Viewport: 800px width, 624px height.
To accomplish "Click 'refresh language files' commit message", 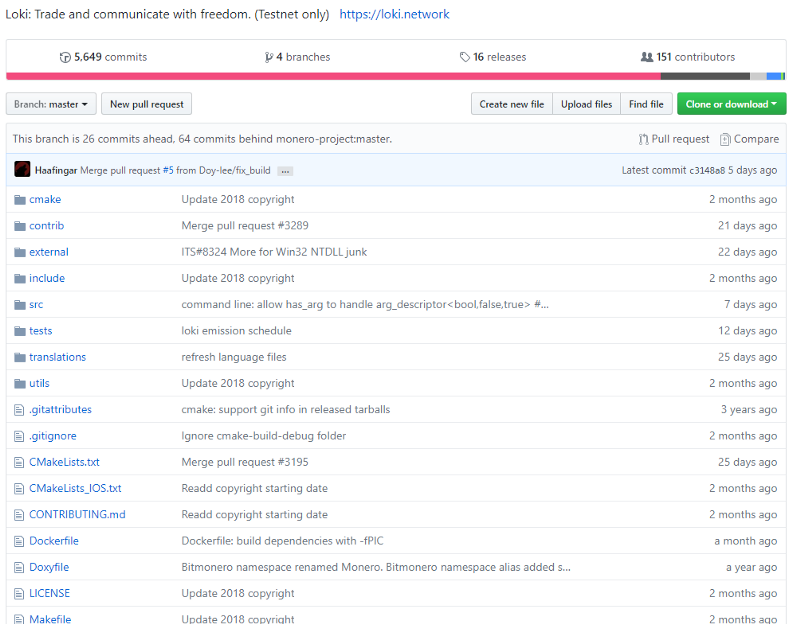I will pos(234,357).
